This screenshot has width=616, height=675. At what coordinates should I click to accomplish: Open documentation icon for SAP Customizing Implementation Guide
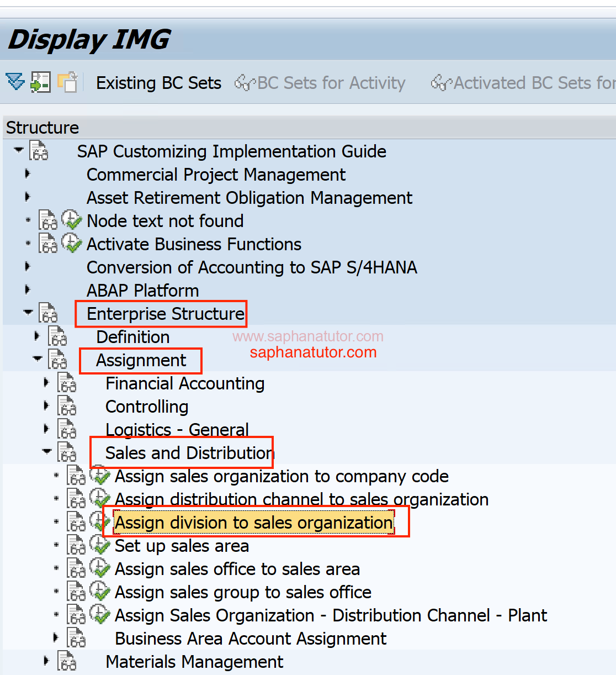coord(39,150)
